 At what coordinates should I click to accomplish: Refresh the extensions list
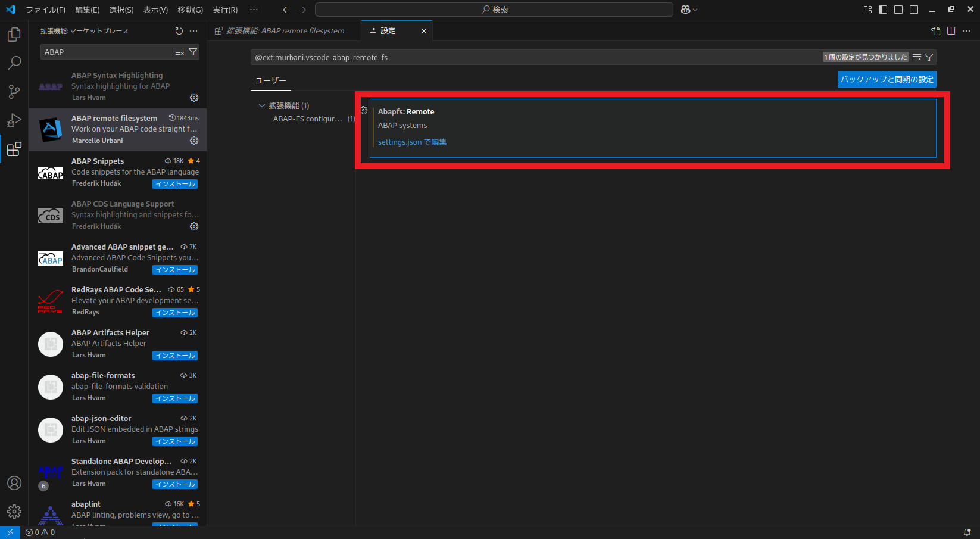coord(179,30)
